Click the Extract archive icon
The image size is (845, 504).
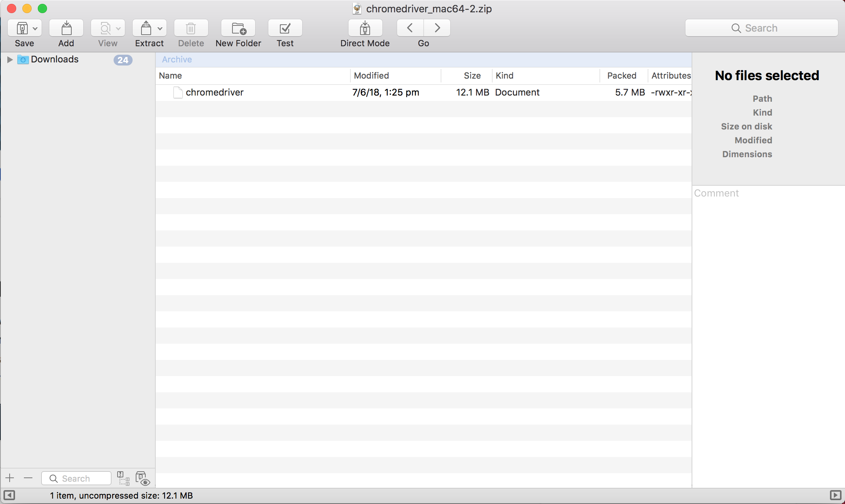coord(146,28)
